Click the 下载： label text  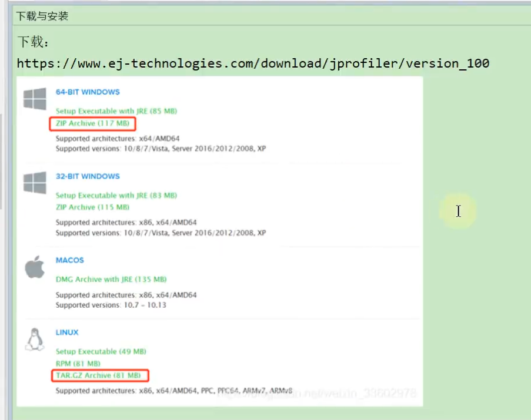point(33,42)
